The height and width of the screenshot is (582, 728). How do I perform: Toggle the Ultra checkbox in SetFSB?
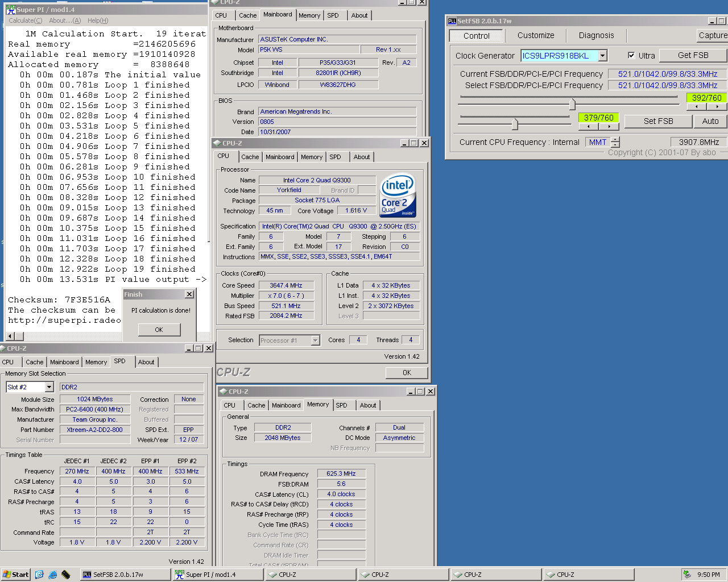631,55
